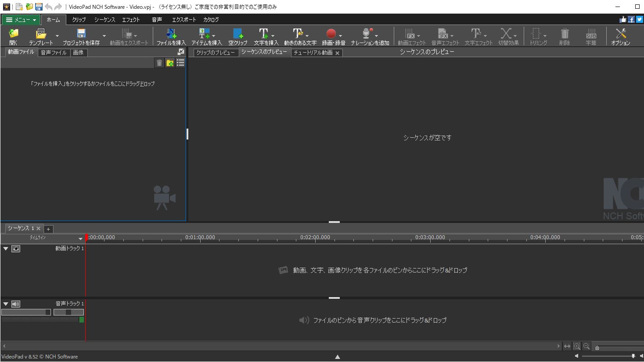Switch to 音声ファイル bin tab
Image resolution: width=644 pixels, height=362 pixels.
54,53
